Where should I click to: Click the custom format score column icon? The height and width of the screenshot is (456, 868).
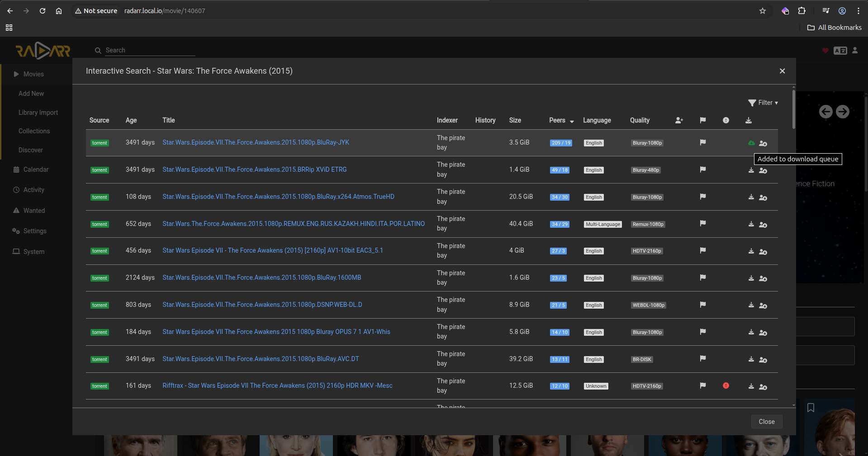pos(679,120)
